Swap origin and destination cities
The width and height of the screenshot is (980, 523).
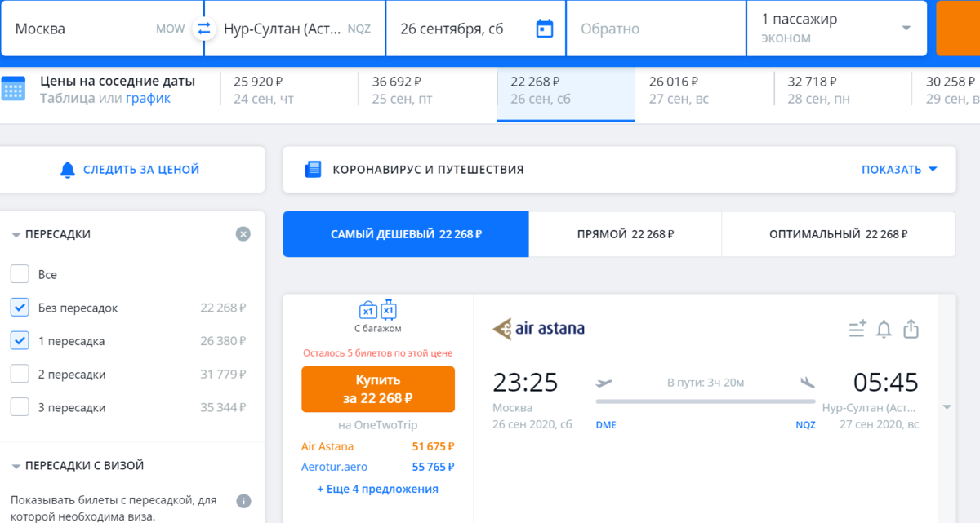tap(203, 29)
